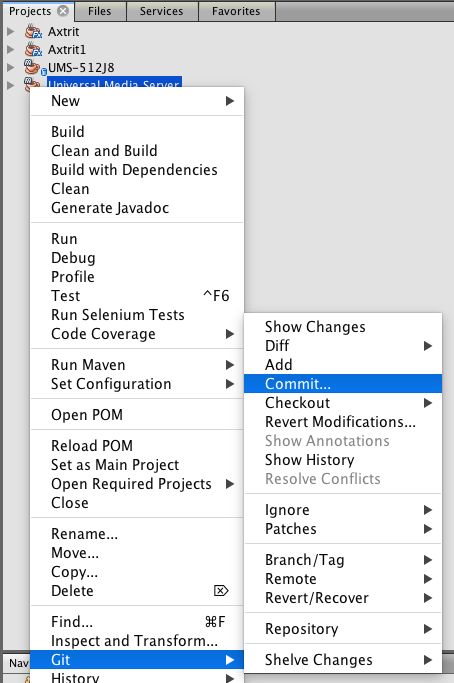Click the Axtrit JavaFX project icon

pos(34,32)
